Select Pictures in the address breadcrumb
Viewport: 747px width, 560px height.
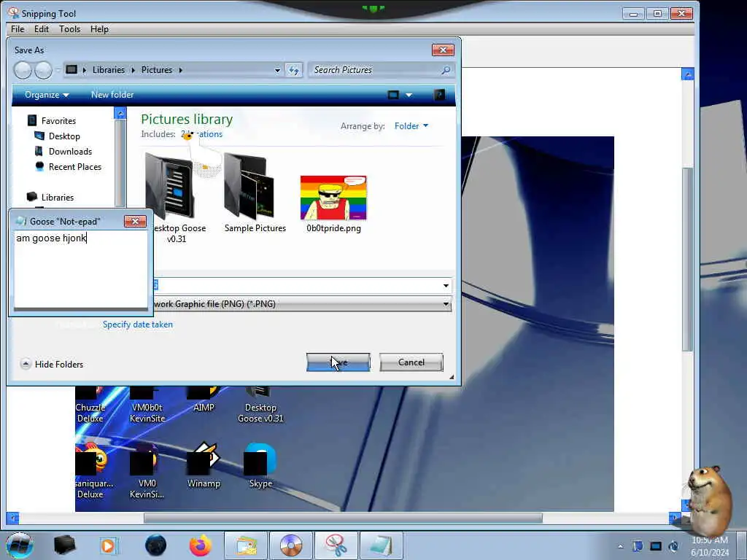(x=157, y=70)
